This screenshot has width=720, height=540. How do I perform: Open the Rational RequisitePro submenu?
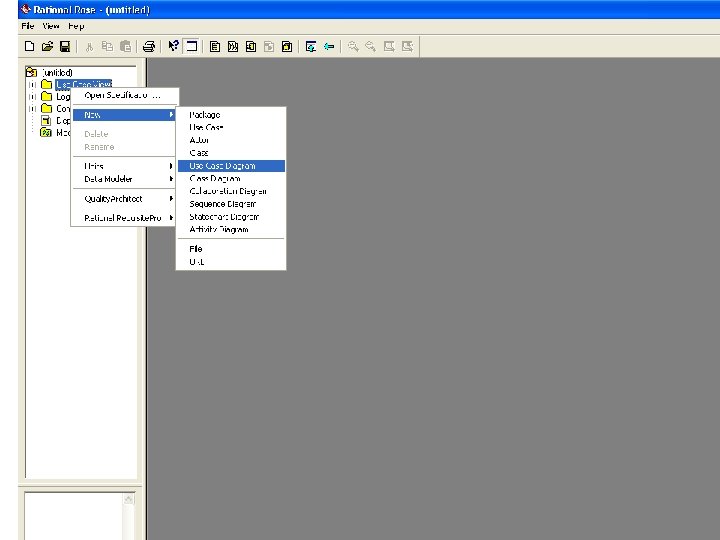pyautogui.click(x=124, y=218)
